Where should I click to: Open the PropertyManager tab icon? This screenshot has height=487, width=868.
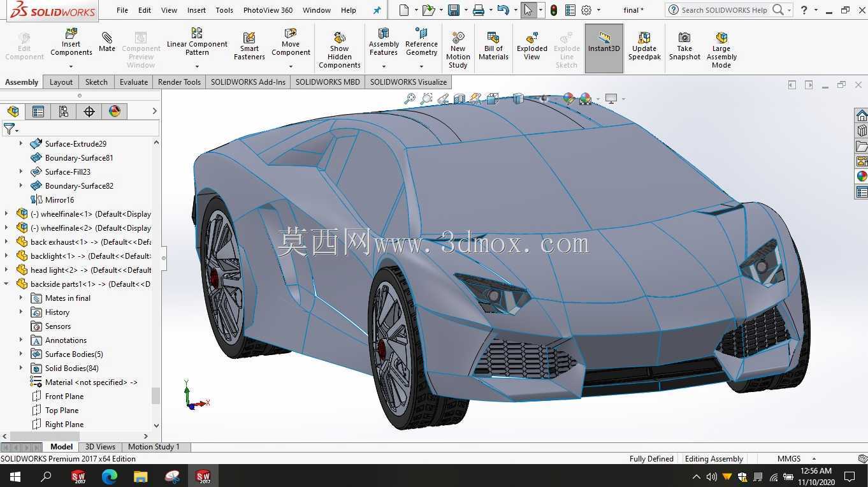click(38, 112)
